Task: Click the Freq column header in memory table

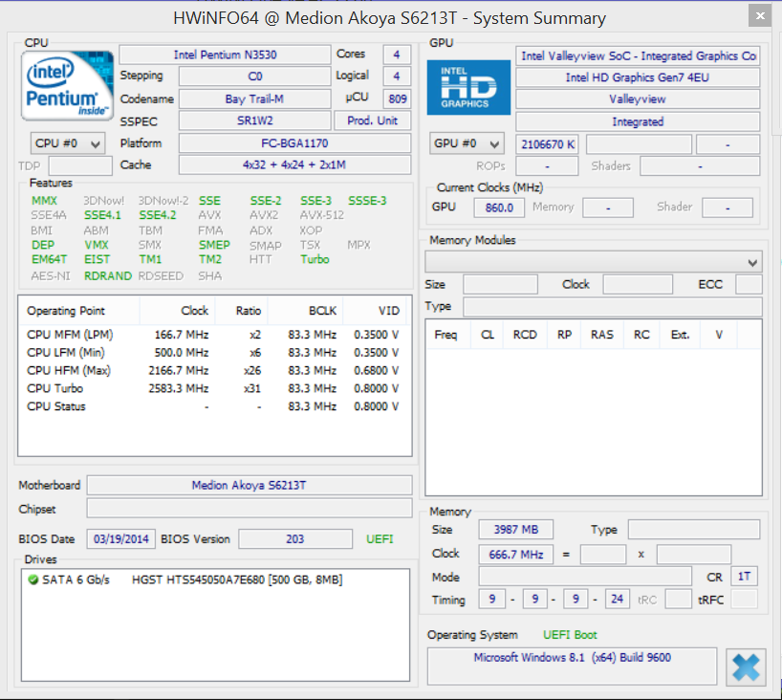Action: coord(445,335)
